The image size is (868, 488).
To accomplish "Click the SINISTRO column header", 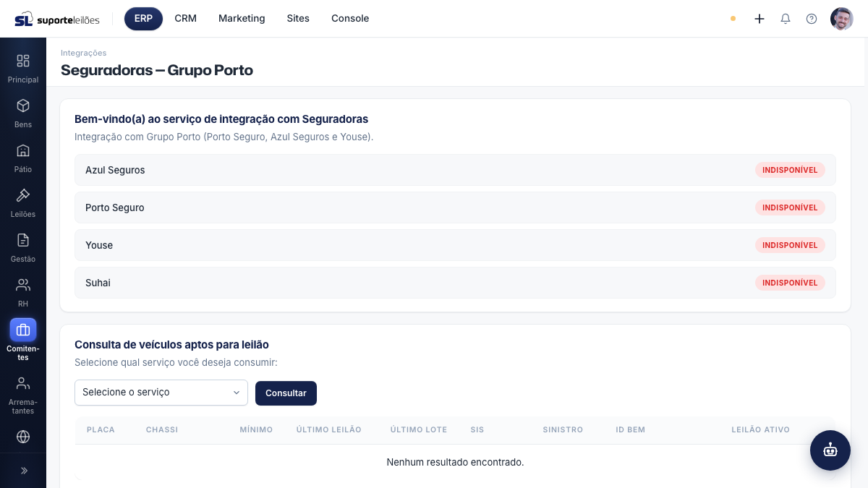I will (563, 429).
